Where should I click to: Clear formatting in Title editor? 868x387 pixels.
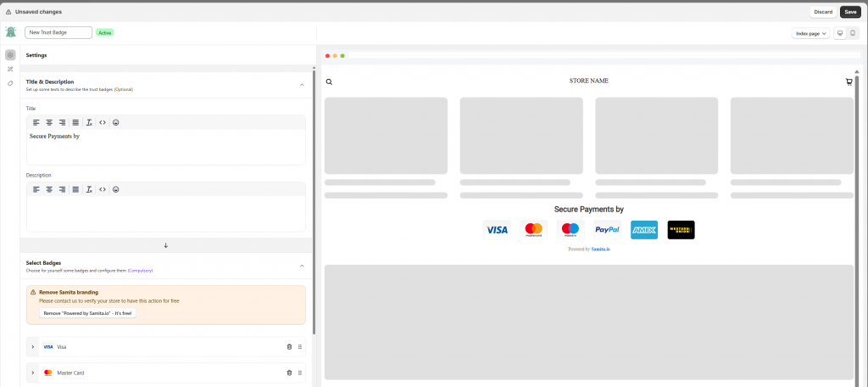pos(88,122)
